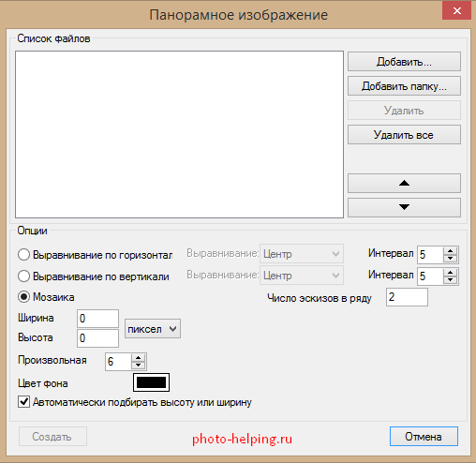
Task: Open the second Выравнивание Центр dropdown
Action: (x=302, y=276)
